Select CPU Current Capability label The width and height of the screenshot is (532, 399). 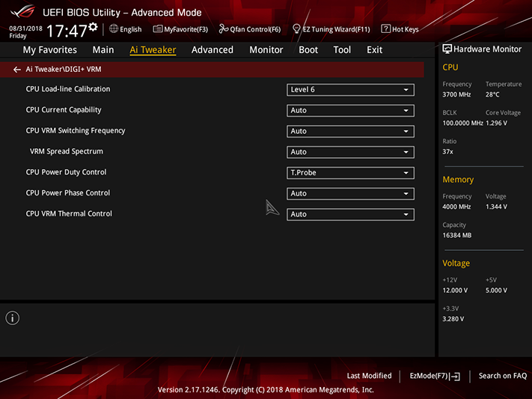[64, 110]
